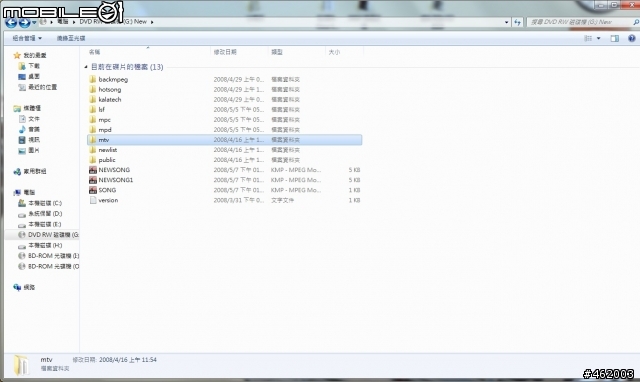The width and height of the screenshot is (640, 382).
Task: Select 媒體櫃 libraries in the sidebar
Action: (x=27, y=108)
